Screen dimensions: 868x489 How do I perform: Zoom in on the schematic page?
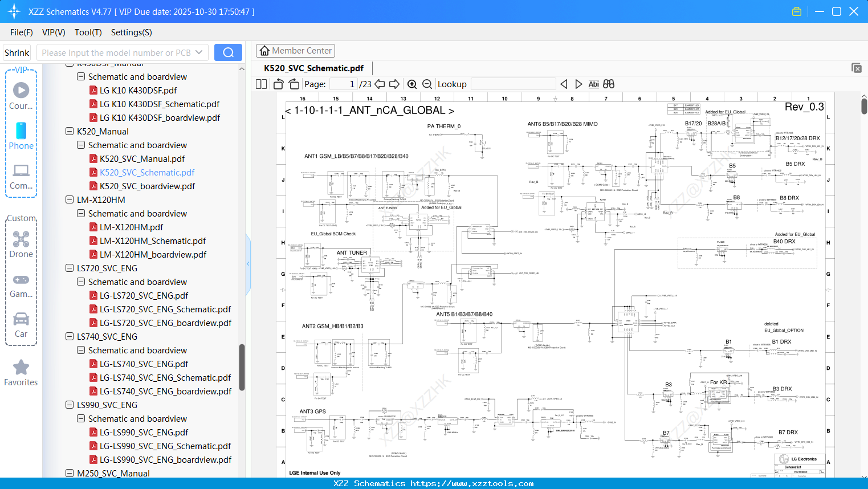coord(411,84)
